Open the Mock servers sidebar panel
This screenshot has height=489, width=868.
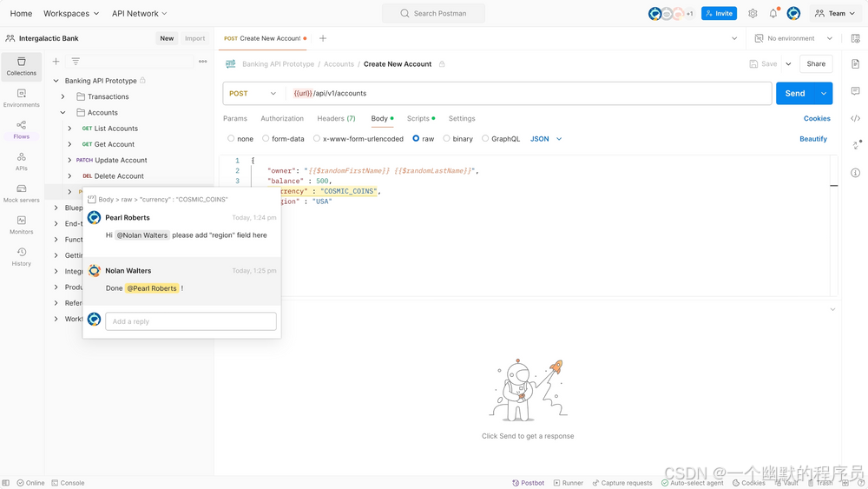click(22, 194)
